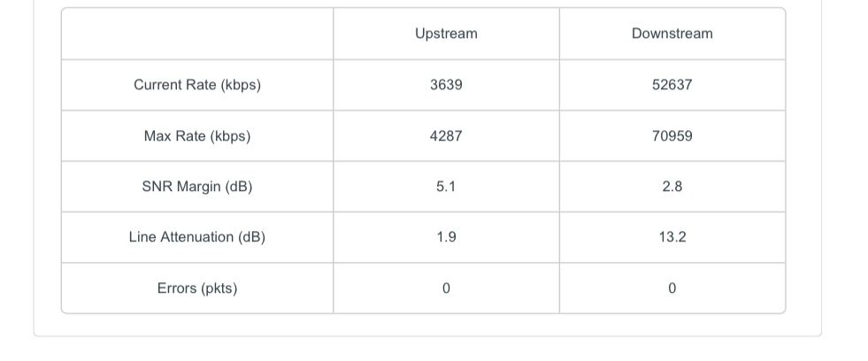The width and height of the screenshot is (868, 361).
Task: Select the Max Rate (kbps) row label
Action: [197, 136]
